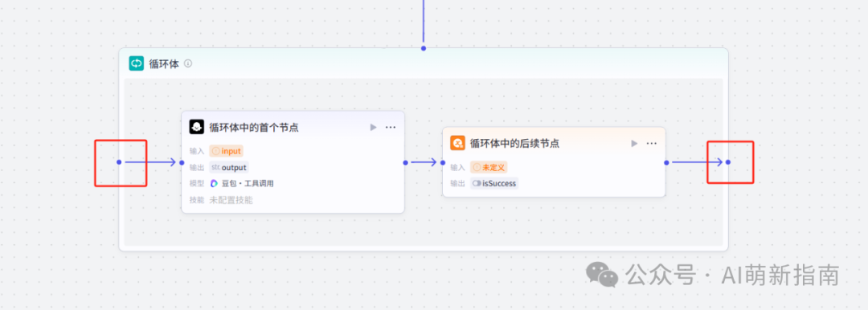Click the 未定义 input warning tag
Viewport: 868px width, 310px height.
click(489, 167)
